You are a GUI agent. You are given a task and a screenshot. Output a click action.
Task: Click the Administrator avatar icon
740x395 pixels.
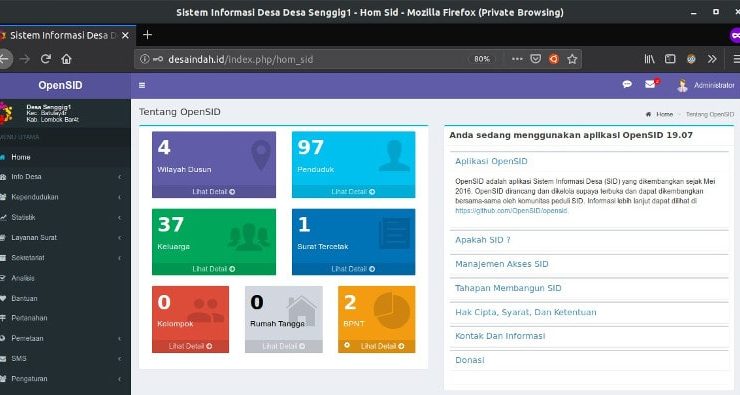(x=682, y=85)
